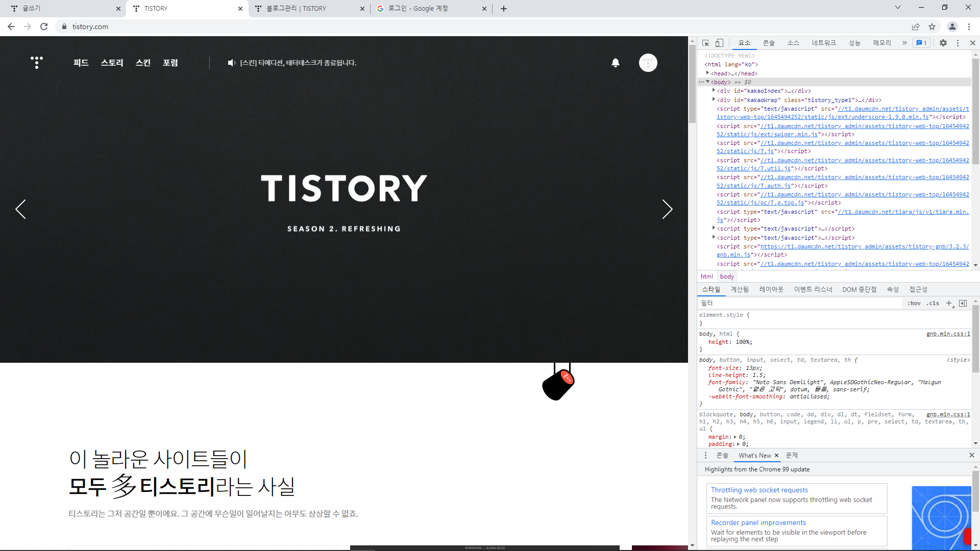Switch to the 속성 subtab

893,289
